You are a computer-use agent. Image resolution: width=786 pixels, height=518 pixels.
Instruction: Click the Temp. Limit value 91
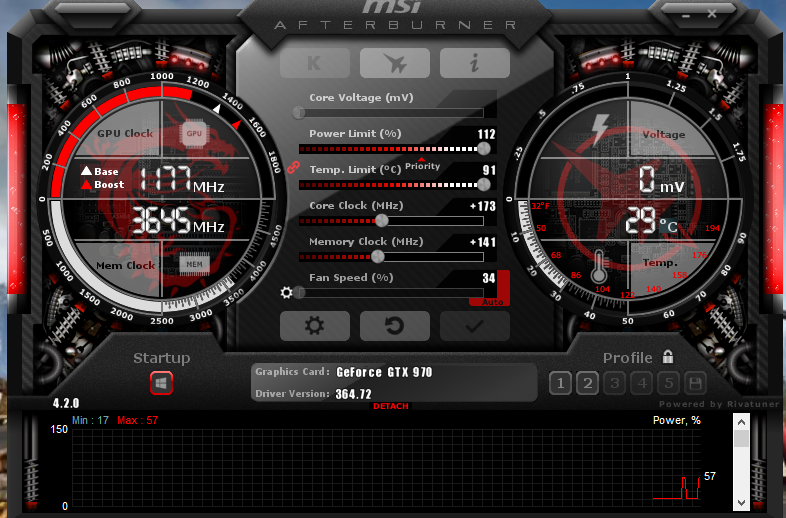tap(489, 170)
